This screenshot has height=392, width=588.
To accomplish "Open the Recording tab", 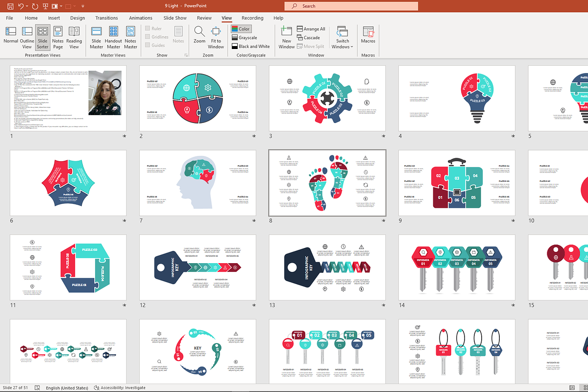I will 252,18.
